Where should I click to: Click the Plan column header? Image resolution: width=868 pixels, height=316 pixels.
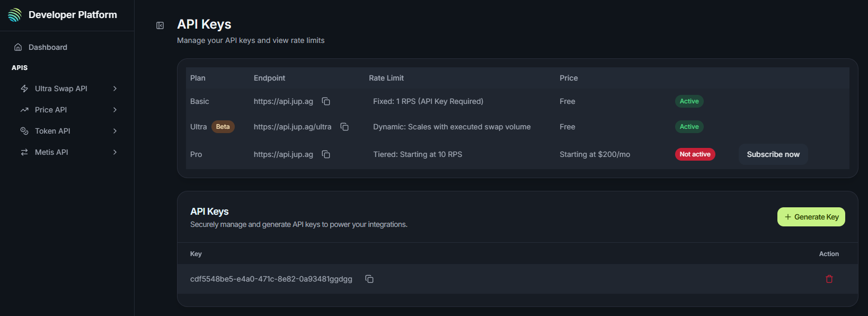[x=198, y=78]
